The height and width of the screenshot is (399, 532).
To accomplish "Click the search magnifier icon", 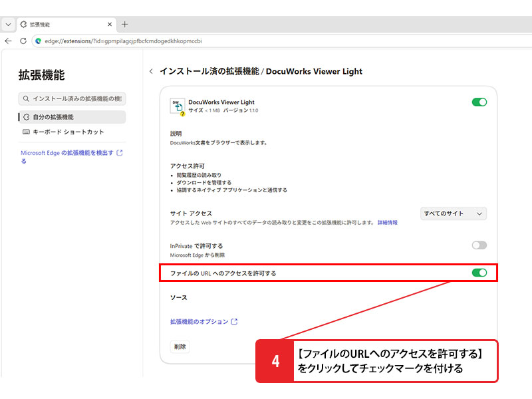I will tap(26, 98).
